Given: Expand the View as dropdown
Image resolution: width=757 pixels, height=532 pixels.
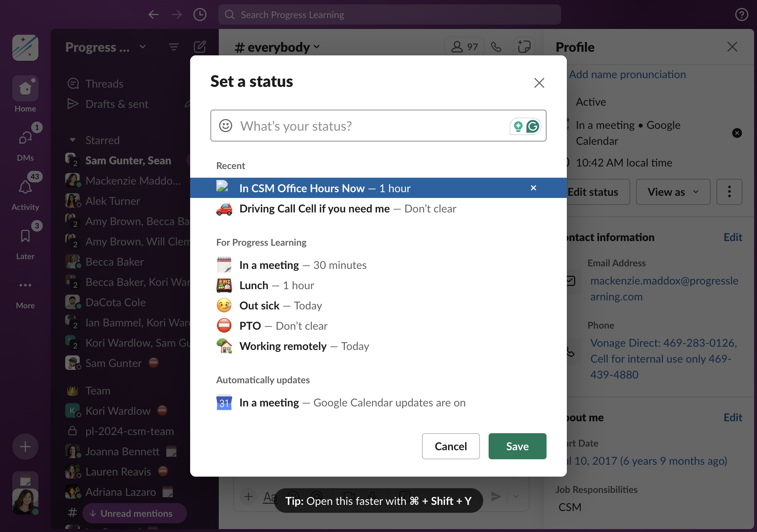Looking at the screenshot, I should pyautogui.click(x=673, y=192).
